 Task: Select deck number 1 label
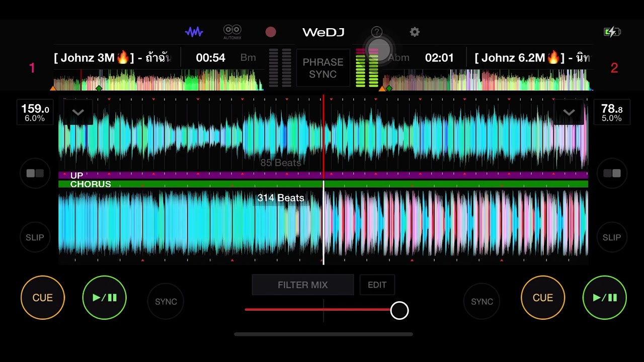coord(32,68)
